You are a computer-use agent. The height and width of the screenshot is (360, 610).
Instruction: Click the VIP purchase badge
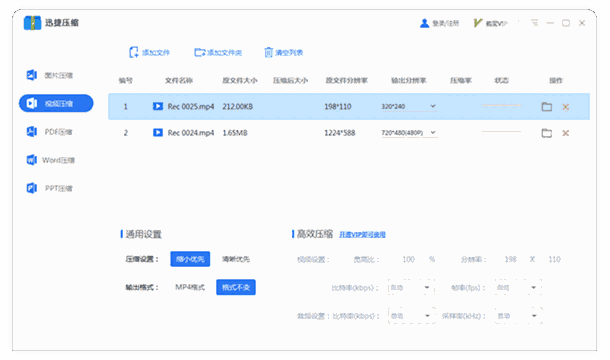[491, 23]
